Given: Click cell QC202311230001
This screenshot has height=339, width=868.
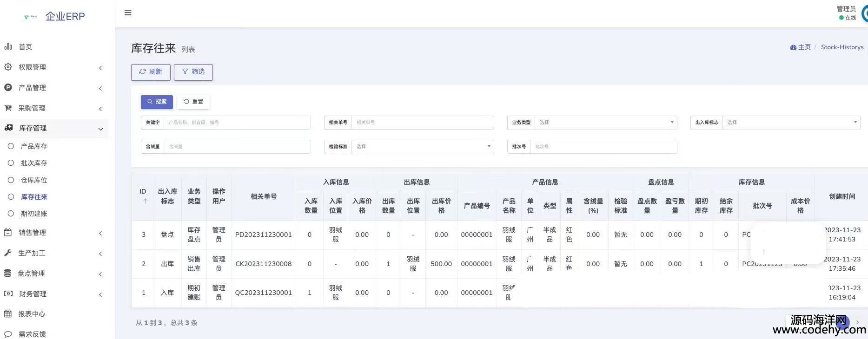Looking at the screenshot, I should 264,293.
